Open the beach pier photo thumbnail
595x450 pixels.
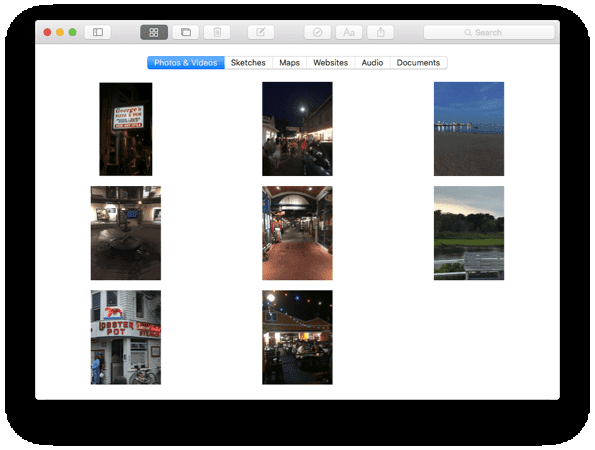pyautogui.click(x=469, y=129)
